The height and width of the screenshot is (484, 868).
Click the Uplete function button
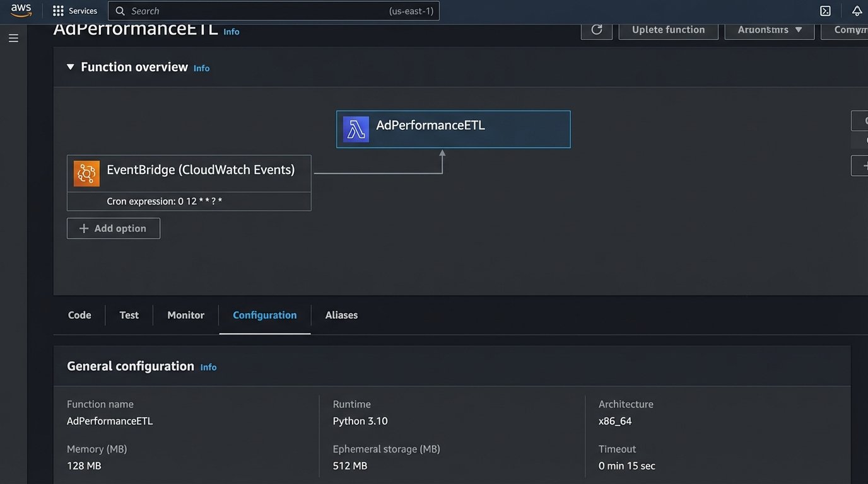coord(669,30)
